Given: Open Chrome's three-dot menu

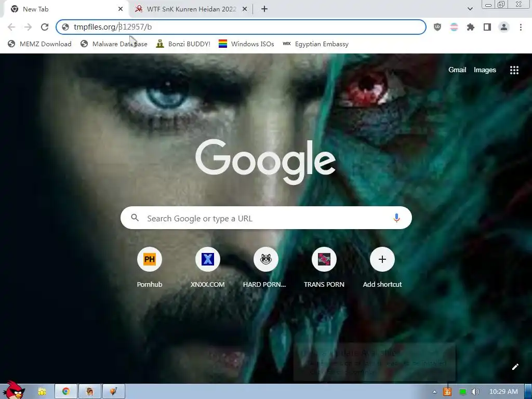Looking at the screenshot, I should point(521,27).
